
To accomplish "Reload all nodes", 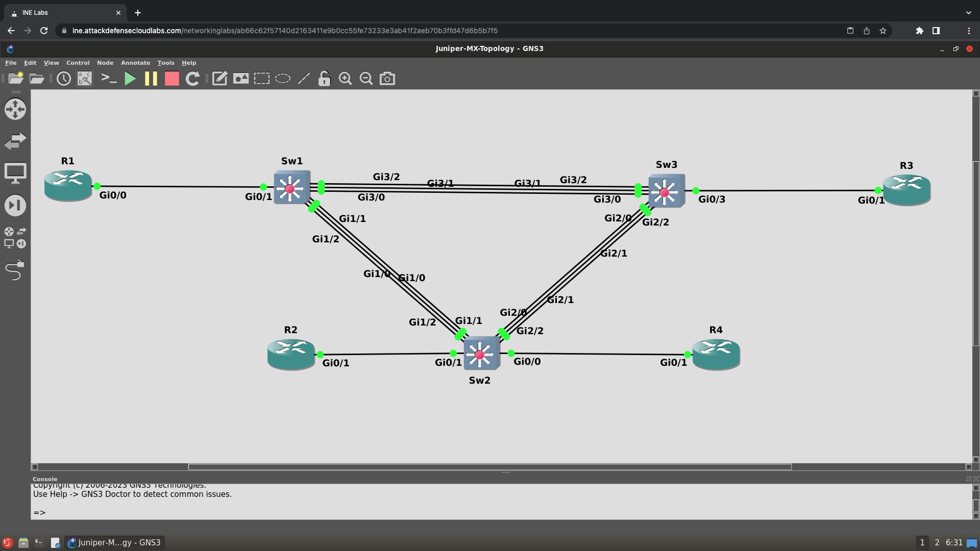I will click(x=192, y=79).
